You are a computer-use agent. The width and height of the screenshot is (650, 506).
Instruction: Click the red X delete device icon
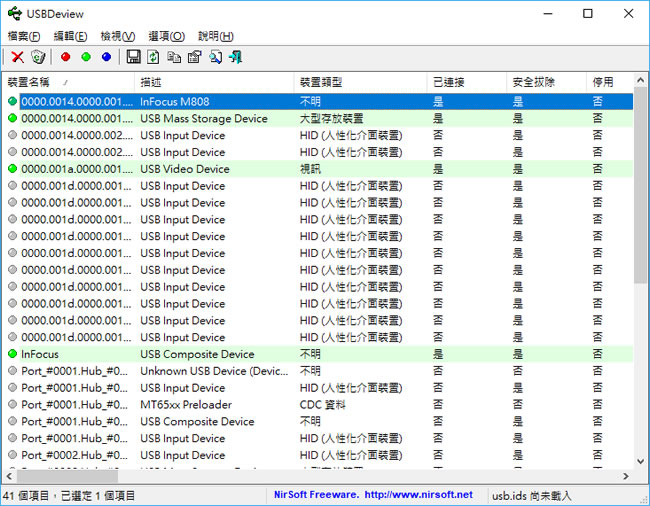tap(17, 57)
